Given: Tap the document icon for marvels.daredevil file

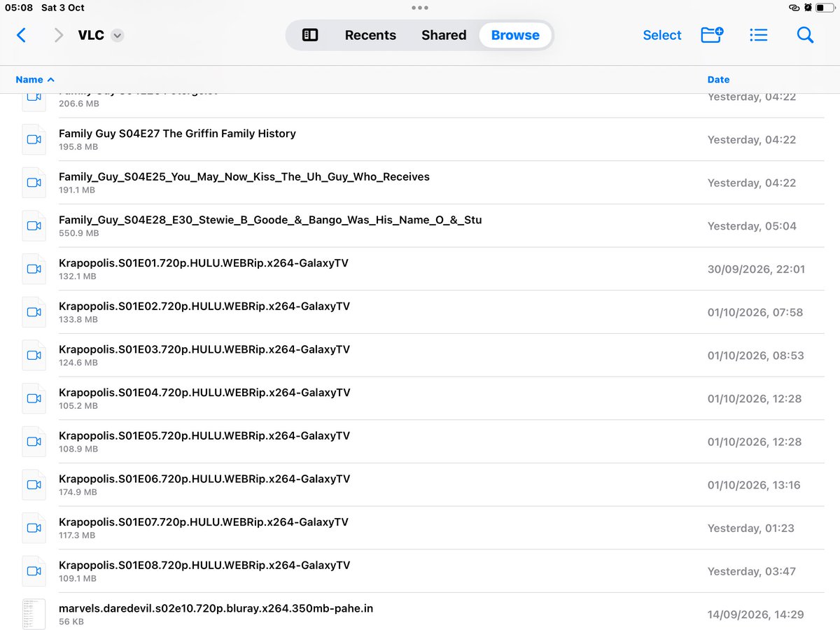Looking at the screenshot, I should 34,614.
